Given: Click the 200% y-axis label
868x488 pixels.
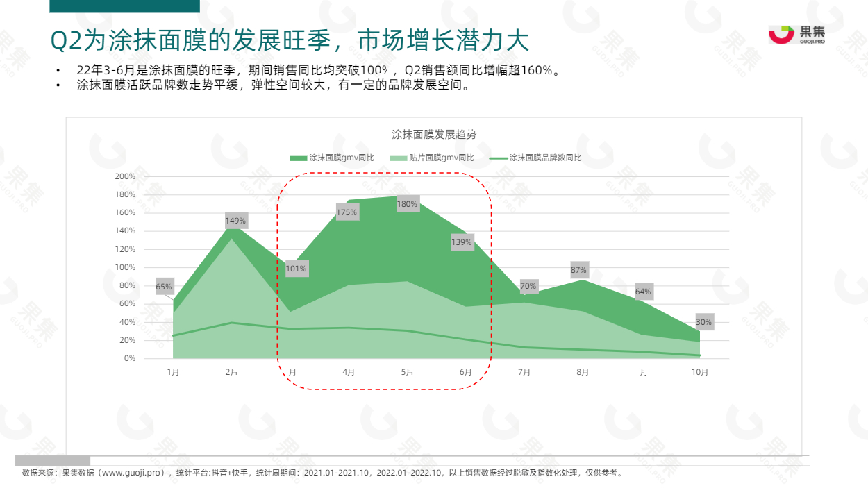Looking at the screenshot, I should point(125,176).
